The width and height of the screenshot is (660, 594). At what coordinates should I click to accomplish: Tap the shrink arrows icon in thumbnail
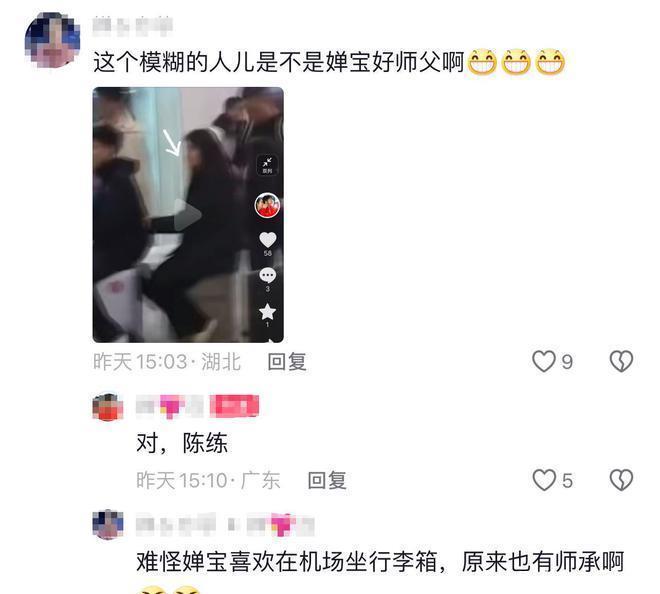click(267, 165)
